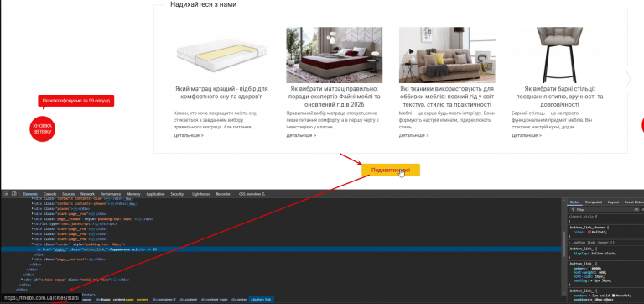Click the bar stool thumbnail image
644x304 pixels.
tap(559, 55)
